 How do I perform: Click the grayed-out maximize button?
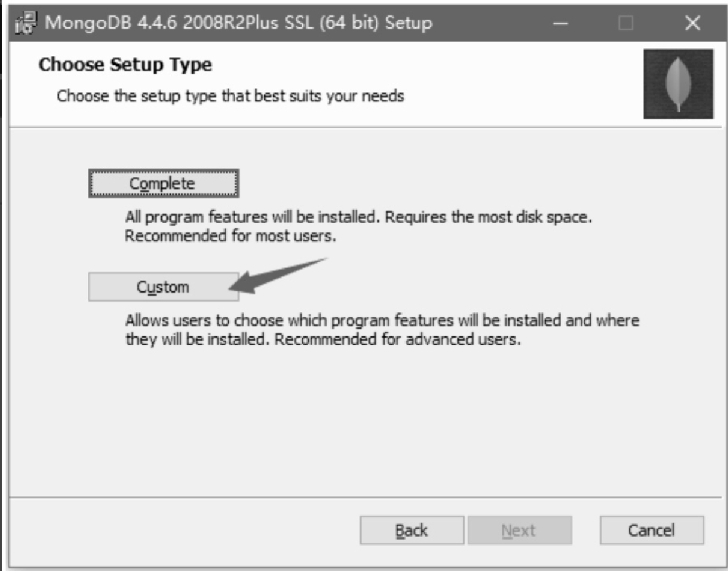(626, 24)
